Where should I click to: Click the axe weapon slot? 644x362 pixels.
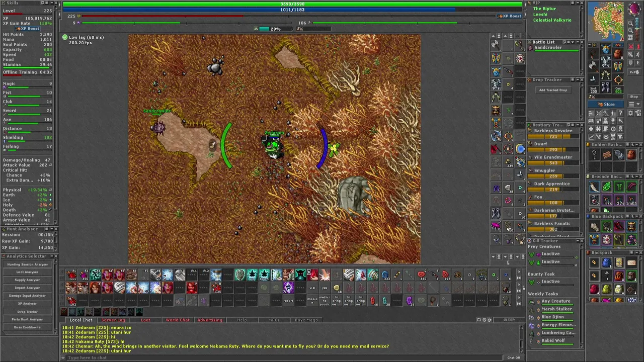point(593,66)
